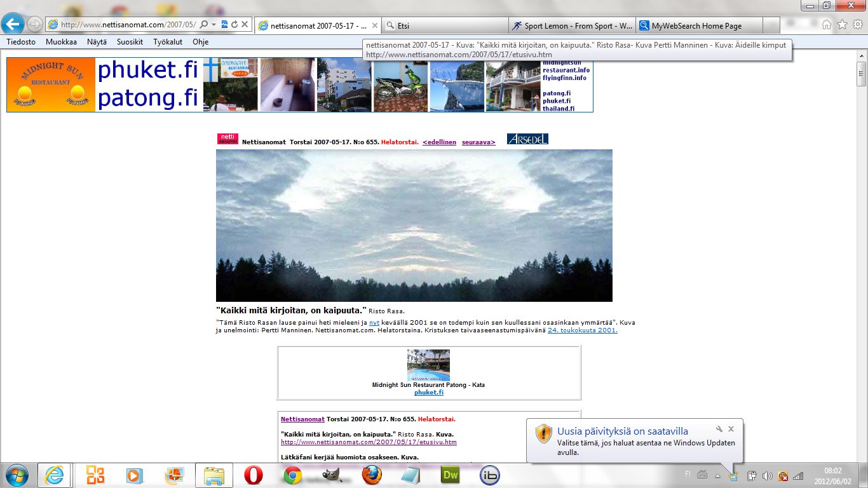Click the mirrored sky landscape image
868x488 pixels.
tap(414, 225)
